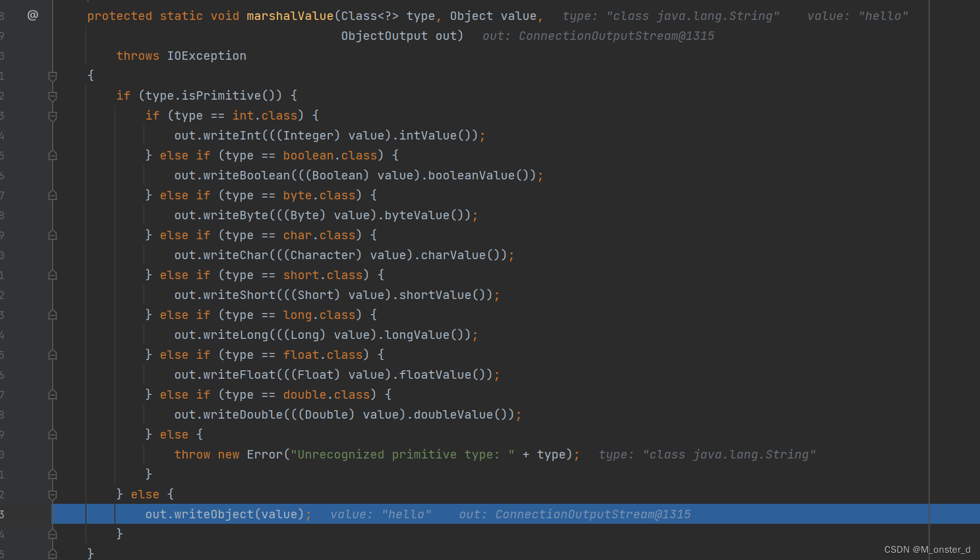Click the writeByte call

pyautogui.click(x=236, y=216)
